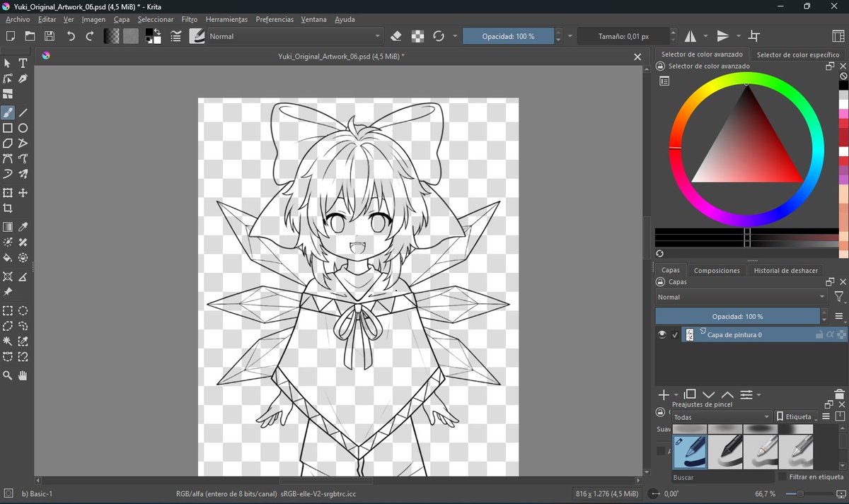Select the Move layer tool

coord(23,193)
